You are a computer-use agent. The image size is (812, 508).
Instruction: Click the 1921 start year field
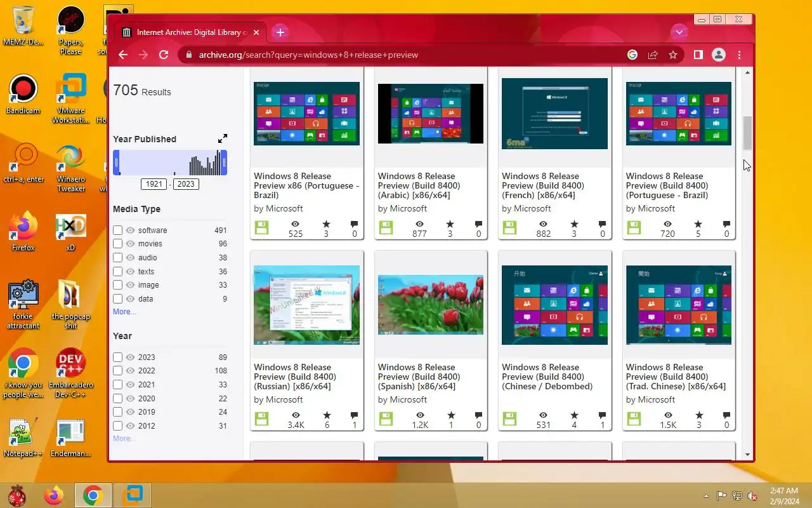(x=154, y=184)
